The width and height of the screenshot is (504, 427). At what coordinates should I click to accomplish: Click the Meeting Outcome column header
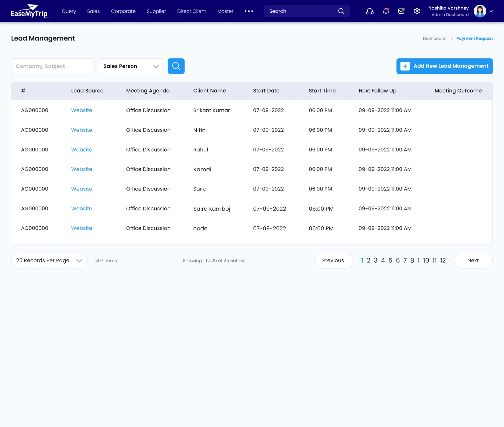pos(458,90)
